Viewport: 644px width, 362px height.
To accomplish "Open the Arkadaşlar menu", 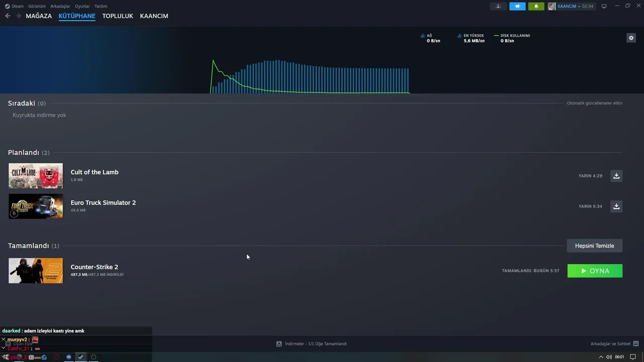I will [60, 6].
